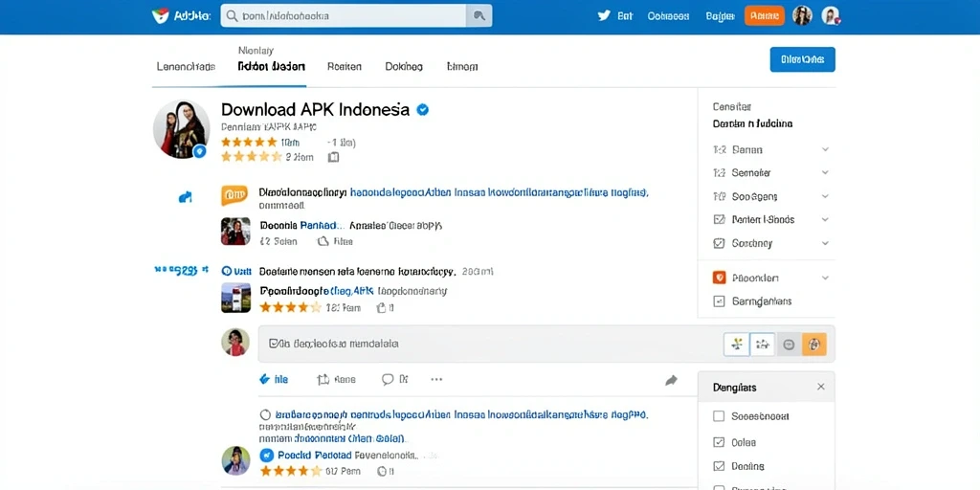The image size is (980, 490).
Task: Click the 'Bat' header menu item
Action: 625,16
